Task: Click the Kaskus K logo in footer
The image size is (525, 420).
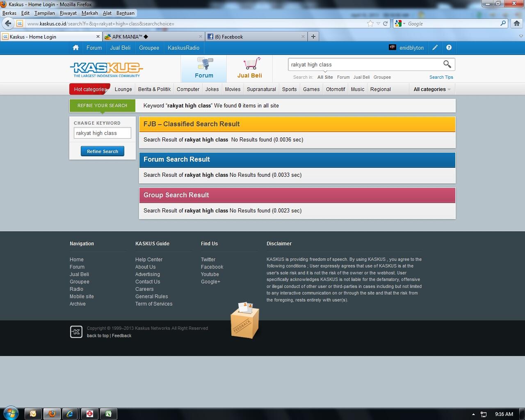Action: (x=76, y=332)
